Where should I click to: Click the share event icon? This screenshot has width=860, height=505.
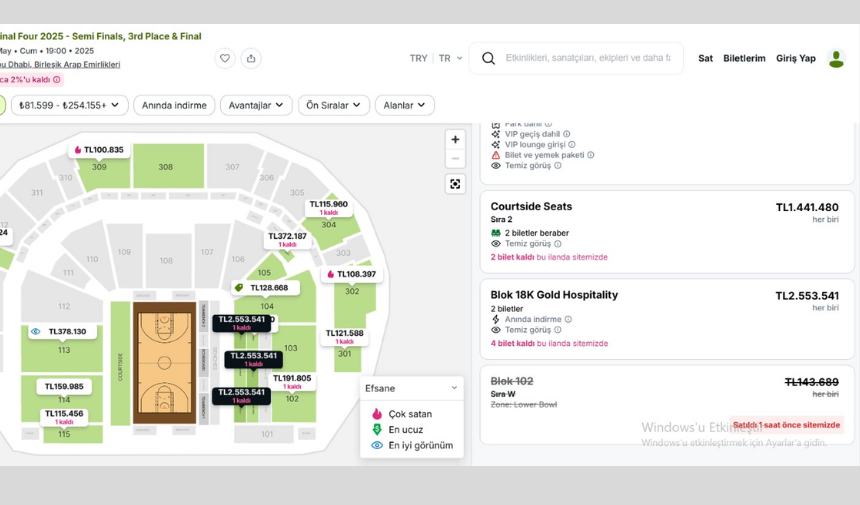pyautogui.click(x=251, y=58)
